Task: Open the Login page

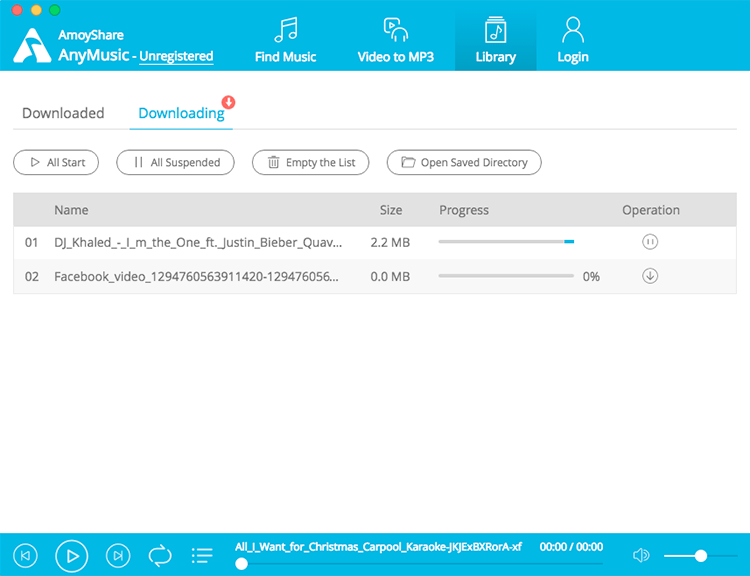Action: pos(573,40)
